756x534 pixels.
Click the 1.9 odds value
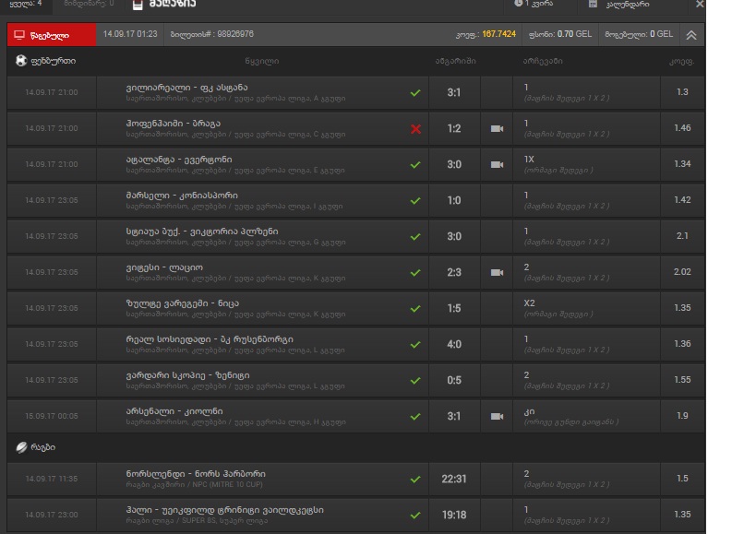[682, 416]
